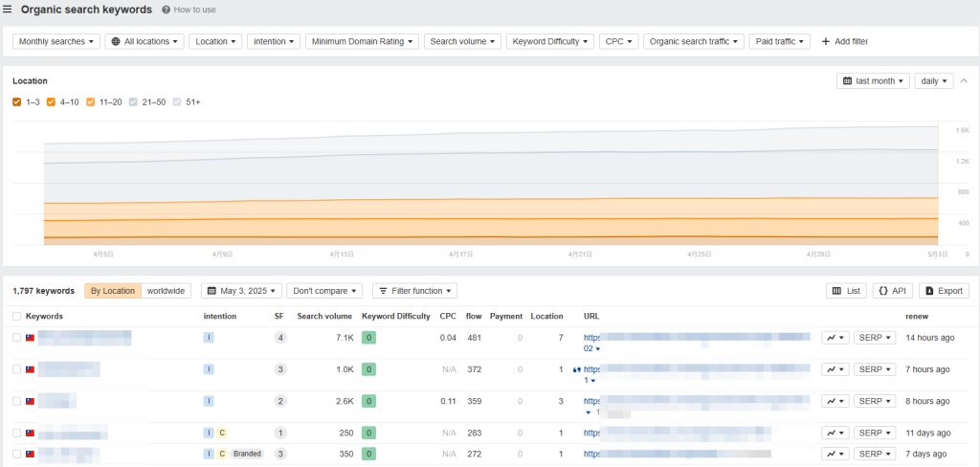
Task: Enable the 21–50 position checkbox
Action: pyautogui.click(x=134, y=101)
